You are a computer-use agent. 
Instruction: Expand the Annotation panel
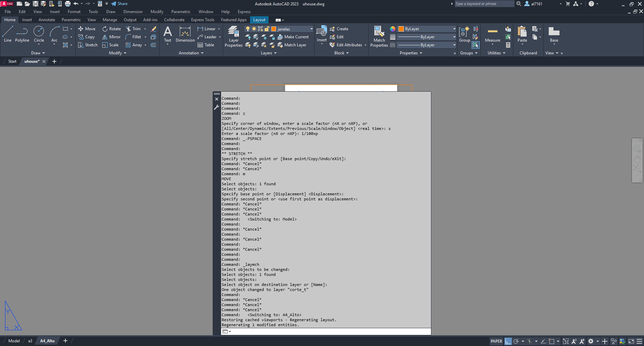[x=191, y=53]
